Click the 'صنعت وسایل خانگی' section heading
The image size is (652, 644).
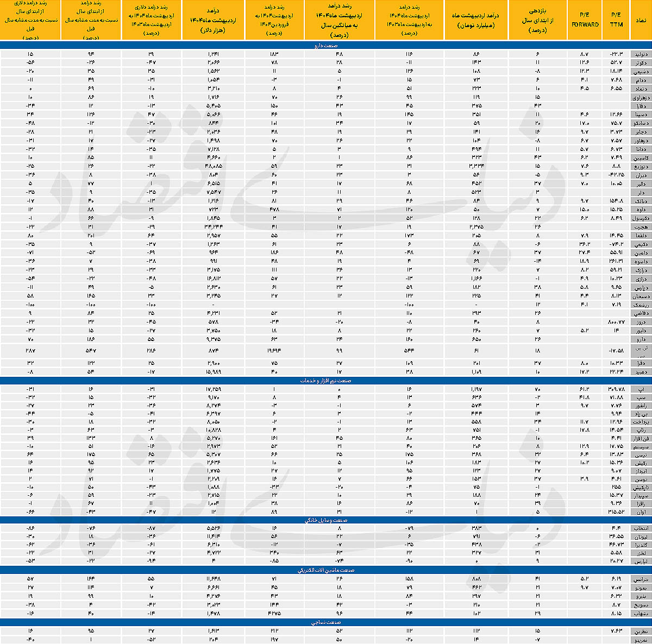326,520
